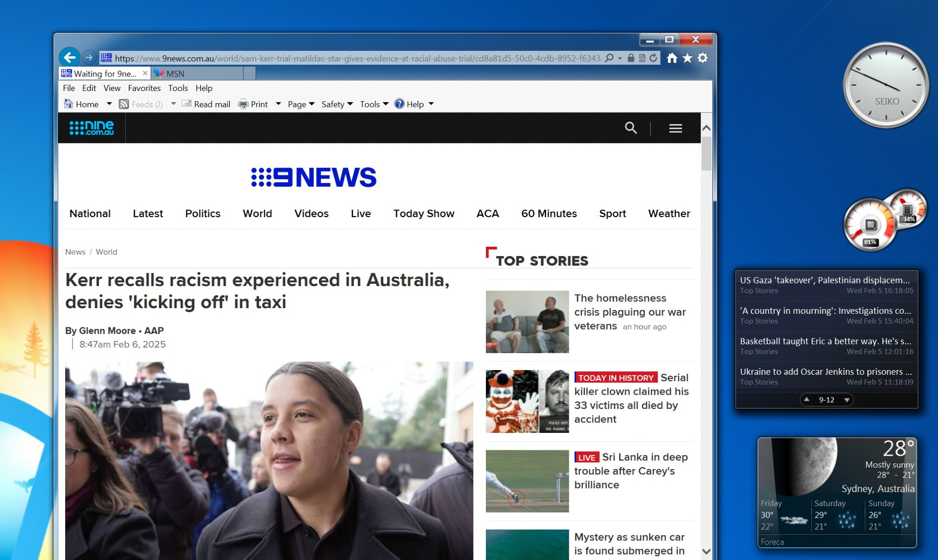
Task: Click the SEIKO clock gadget
Action: pyautogui.click(x=886, y=85)
